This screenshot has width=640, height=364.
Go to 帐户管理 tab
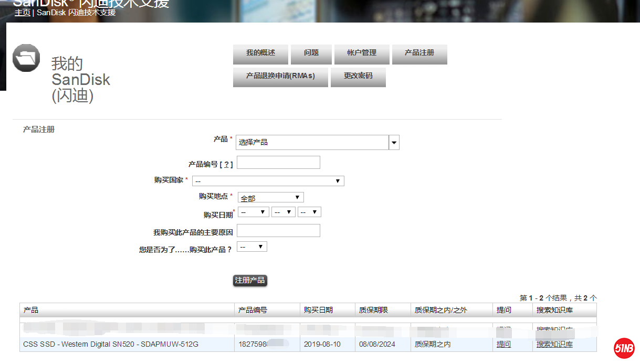[362, 53]
